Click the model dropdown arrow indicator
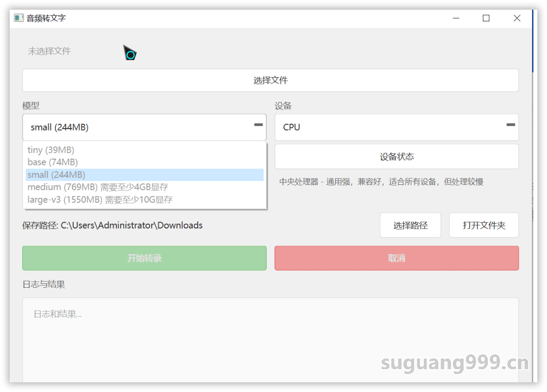This screenshot has height=392, width=547. (x=258, y=125)
